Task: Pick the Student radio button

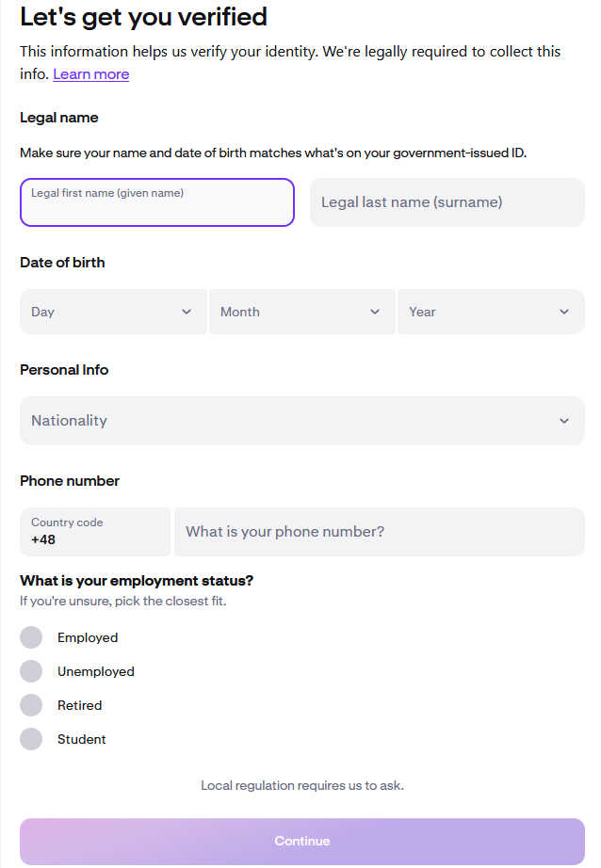Action: [31, 739]
